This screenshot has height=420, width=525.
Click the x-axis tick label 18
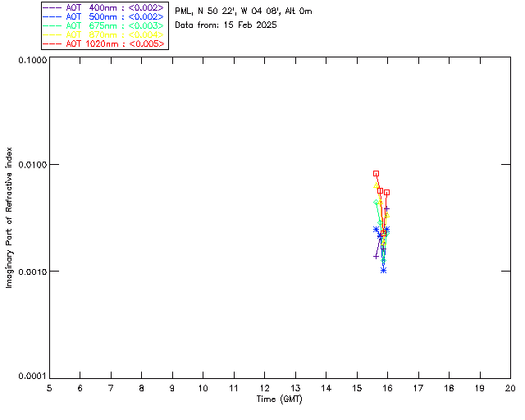pyautogui.click(x=449, y=388)
